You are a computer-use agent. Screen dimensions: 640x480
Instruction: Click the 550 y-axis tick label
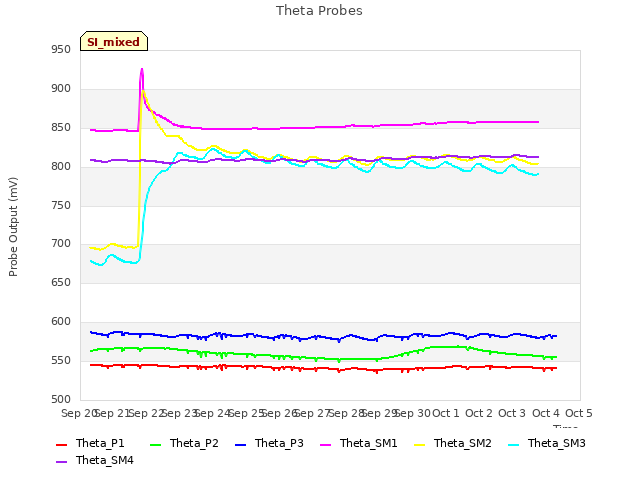(61, 361)
